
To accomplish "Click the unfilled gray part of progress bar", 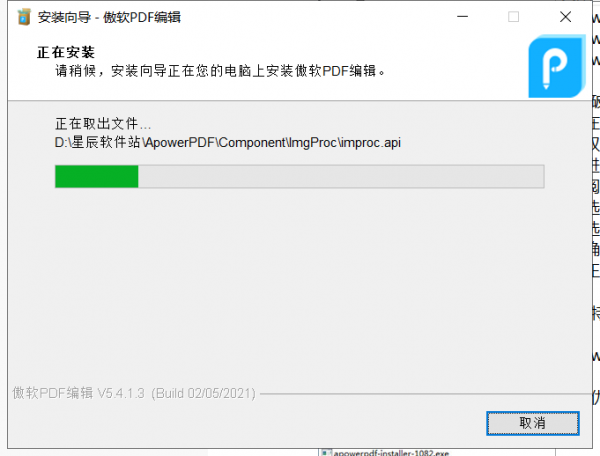I will click(341, 176).
